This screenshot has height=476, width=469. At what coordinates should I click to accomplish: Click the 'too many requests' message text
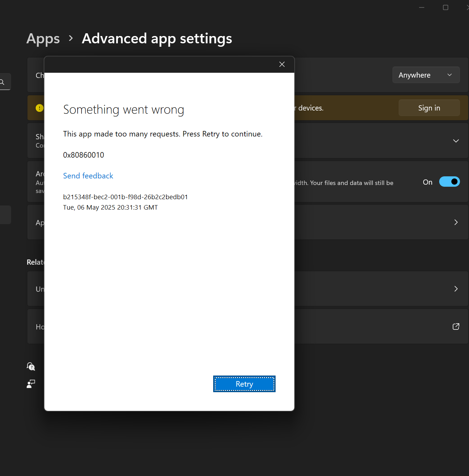point(163,134)
